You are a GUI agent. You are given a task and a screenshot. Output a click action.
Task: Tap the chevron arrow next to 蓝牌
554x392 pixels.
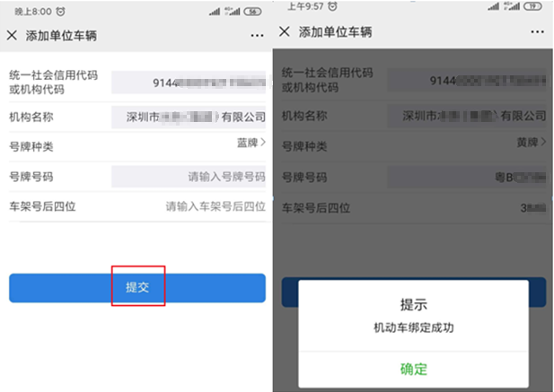[x=263, y=143]
